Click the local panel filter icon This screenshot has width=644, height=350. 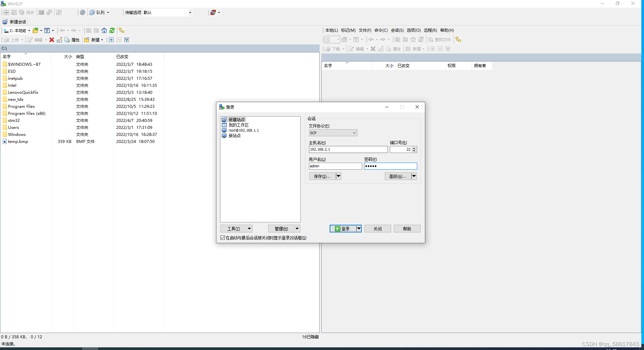pyautogui.click(x=47, y=30)
